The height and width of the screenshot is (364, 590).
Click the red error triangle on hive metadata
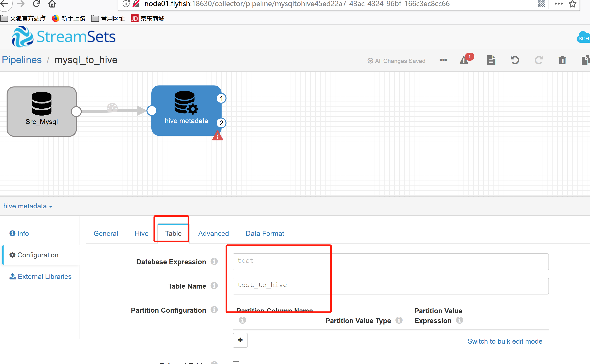[x=217, y=136]
